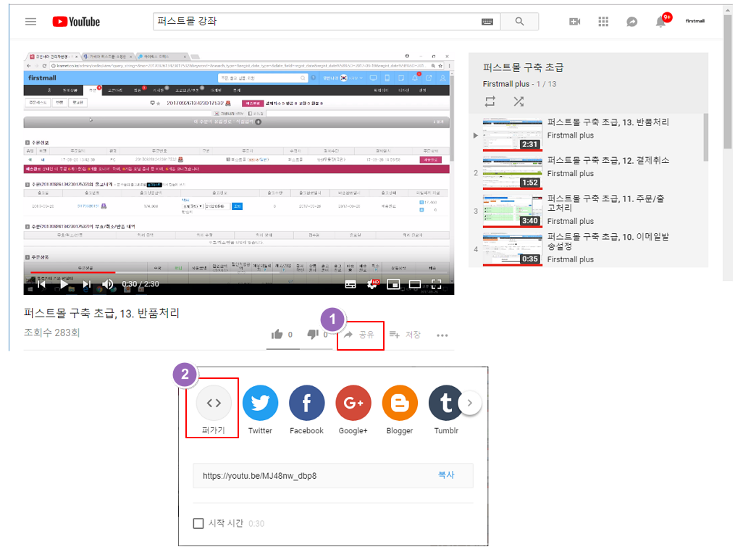
Task: Share the video on Tumblr
Action: pos(445,403)
